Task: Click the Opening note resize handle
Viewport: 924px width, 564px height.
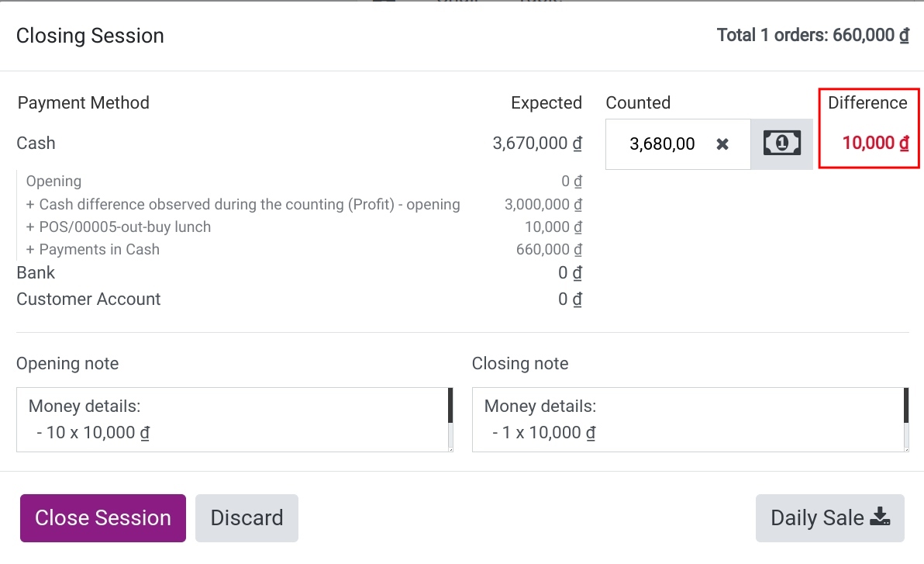Action: (450, 448)
